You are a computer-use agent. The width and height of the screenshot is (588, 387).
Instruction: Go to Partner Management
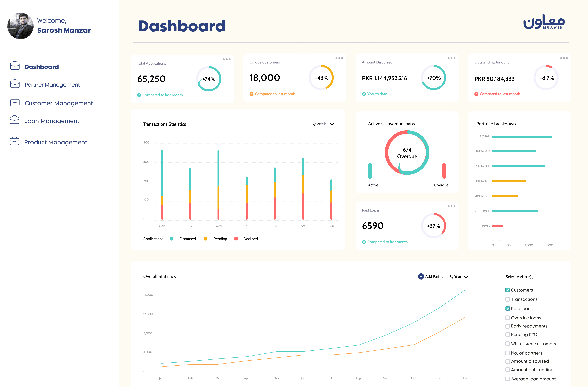52,85
